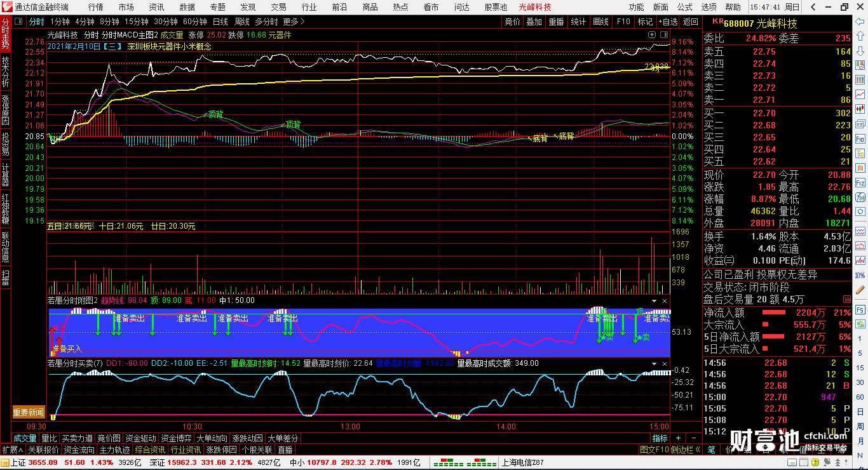Click the colored grid list icon in right toolbar

[860, 79]
